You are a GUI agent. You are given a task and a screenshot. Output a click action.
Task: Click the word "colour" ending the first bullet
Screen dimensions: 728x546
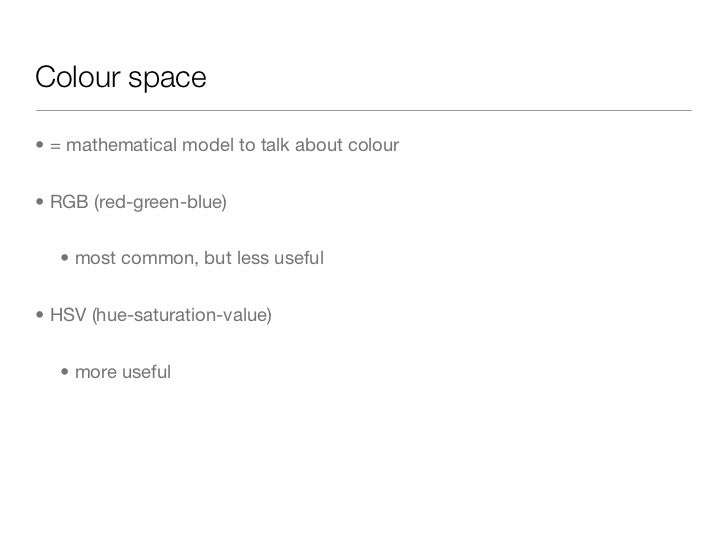tap(374, 147)
